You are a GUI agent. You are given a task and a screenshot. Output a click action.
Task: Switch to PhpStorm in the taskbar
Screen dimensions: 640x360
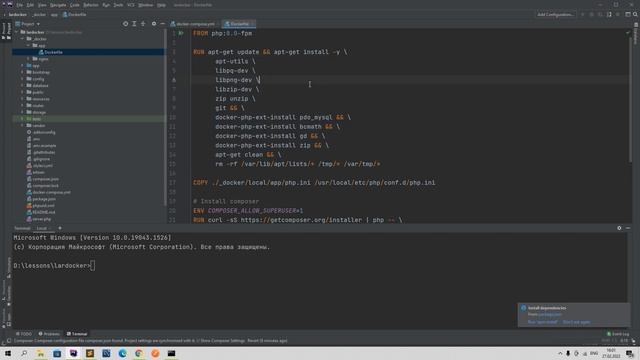coord(73,353)
